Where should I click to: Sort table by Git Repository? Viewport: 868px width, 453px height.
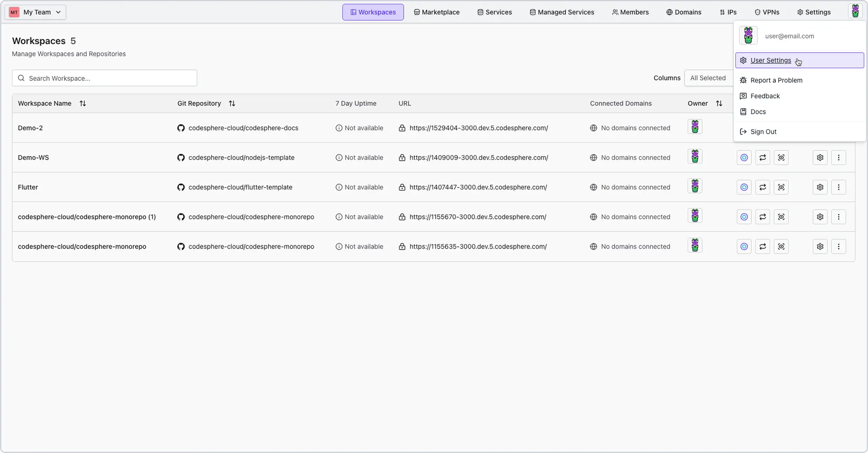[x=232, y=104]
